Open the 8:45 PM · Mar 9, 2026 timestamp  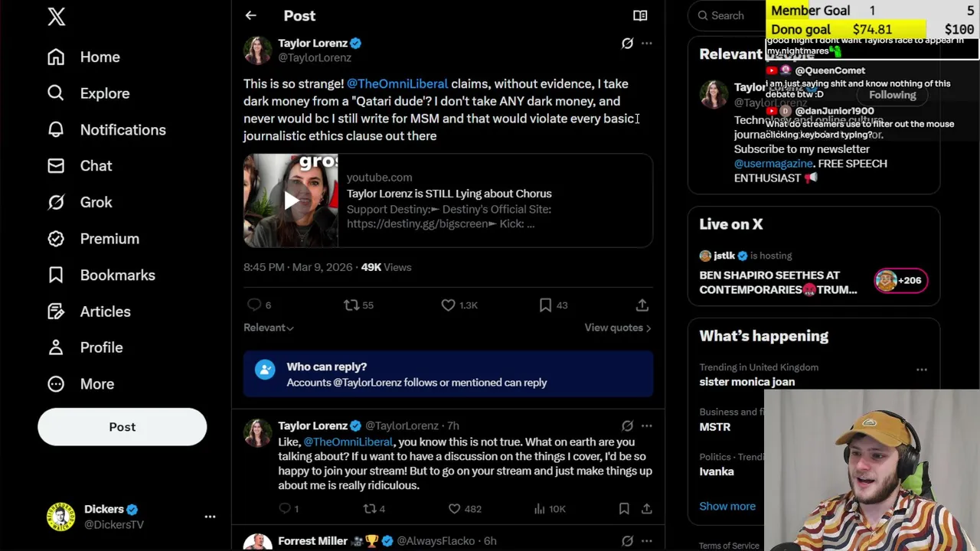pyautogui.click(x=298, y=267)
